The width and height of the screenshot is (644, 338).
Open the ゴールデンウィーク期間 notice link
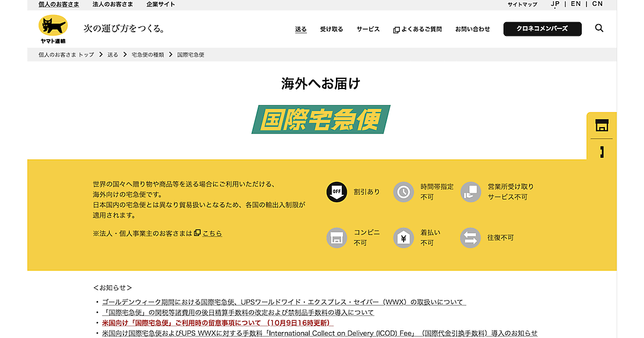[283, 302]
